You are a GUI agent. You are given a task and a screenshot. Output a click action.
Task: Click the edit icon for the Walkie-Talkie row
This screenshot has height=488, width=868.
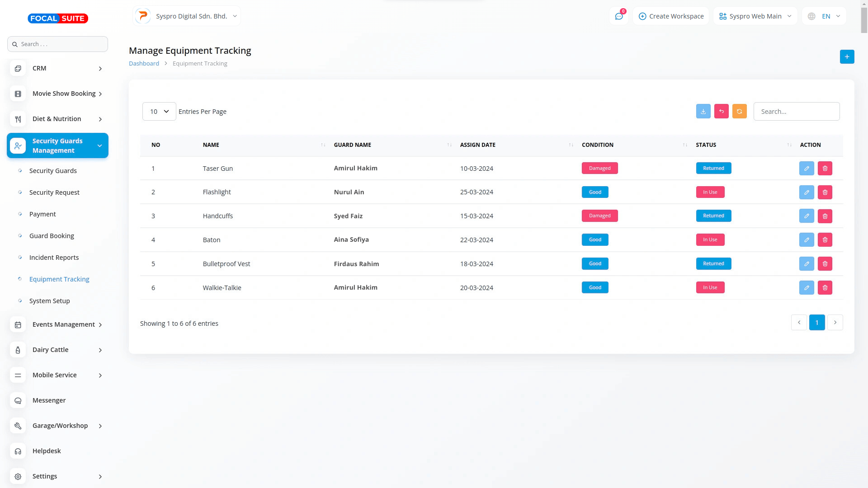click(x=806, y=287)
